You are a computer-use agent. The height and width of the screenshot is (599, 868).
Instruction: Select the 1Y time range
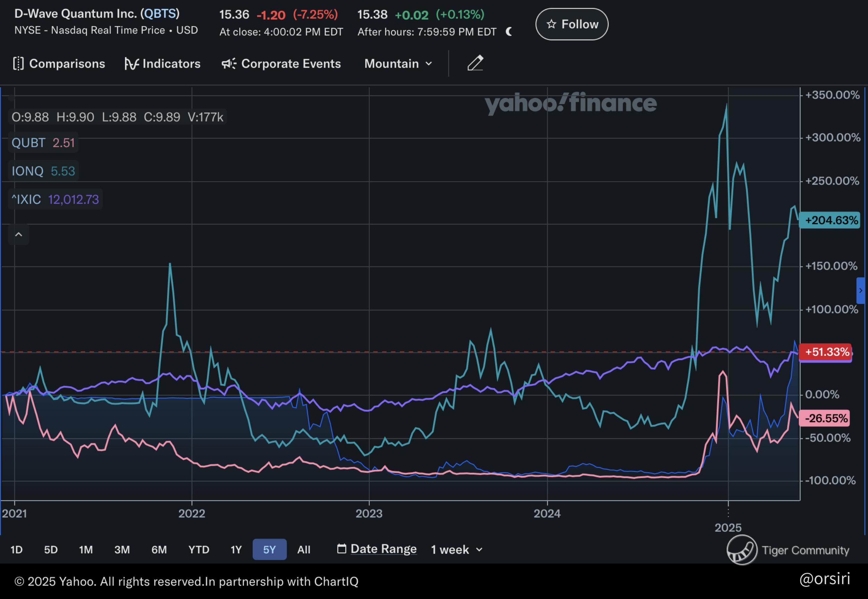point(236,549)
